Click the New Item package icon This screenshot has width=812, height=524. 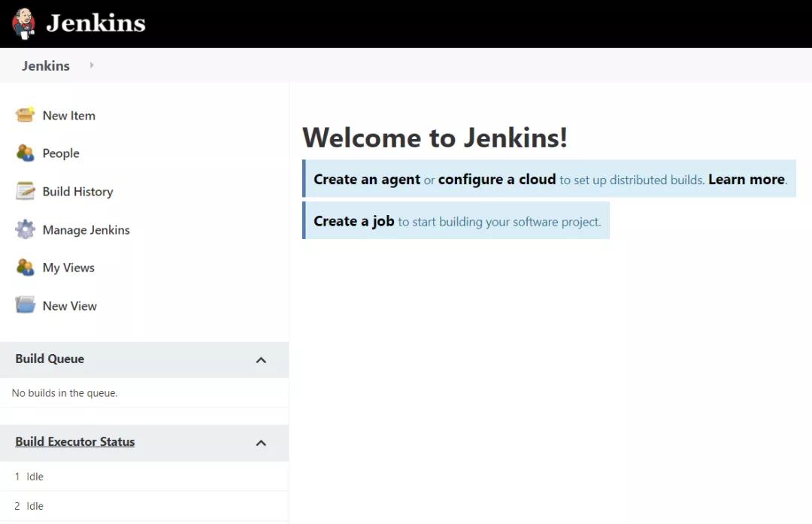[x=25, y=115]
